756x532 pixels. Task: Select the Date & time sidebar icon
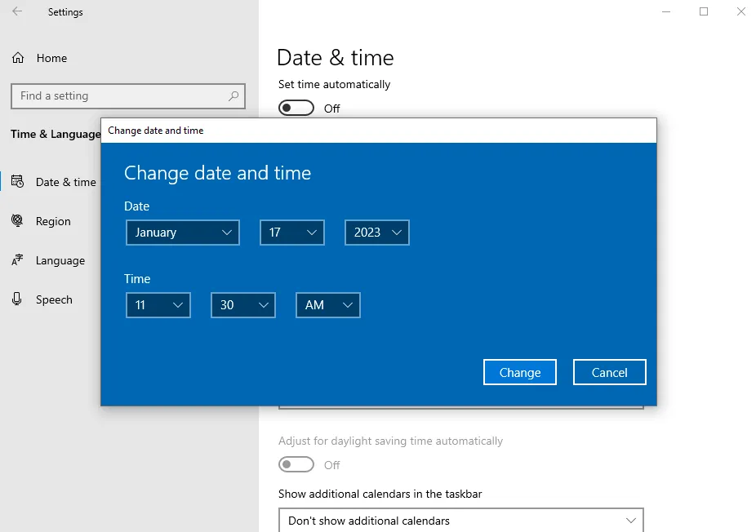18,182
